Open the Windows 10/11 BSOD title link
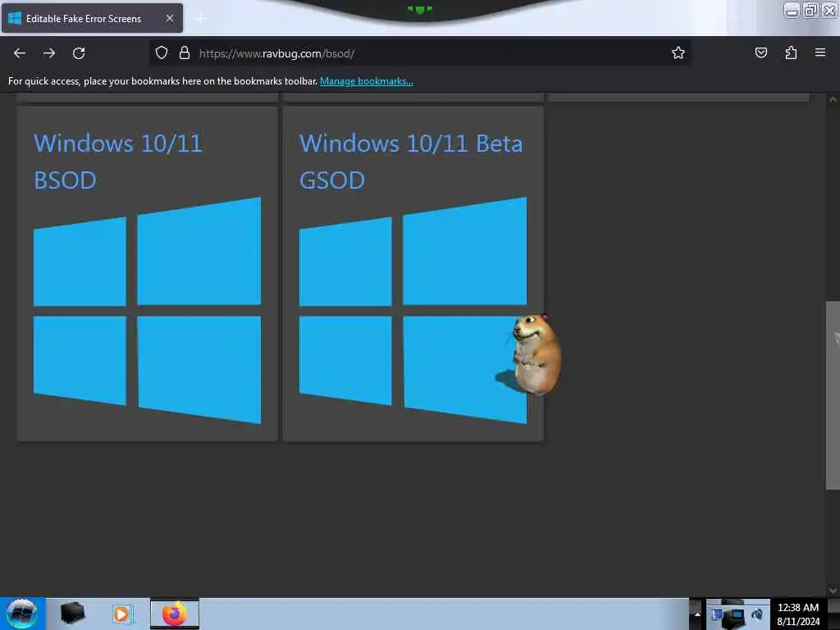Screen dimensions: 840x630 [118, 162]
